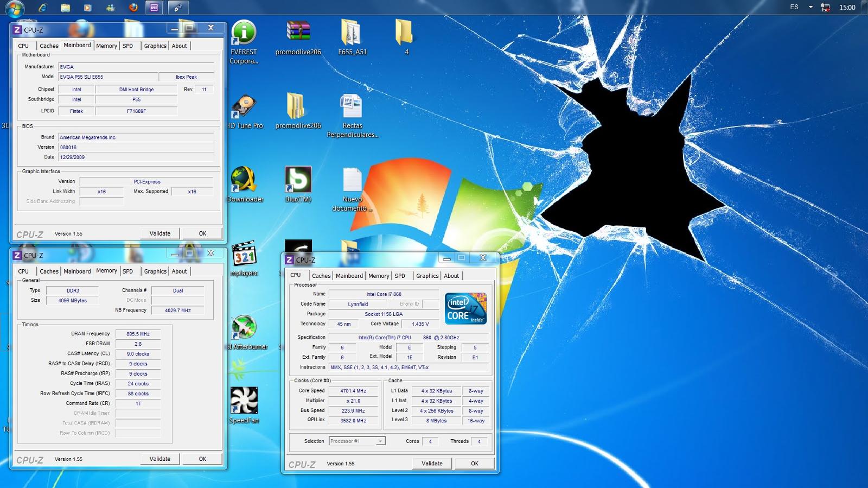Open About tab in CPU window

(451, 275)
